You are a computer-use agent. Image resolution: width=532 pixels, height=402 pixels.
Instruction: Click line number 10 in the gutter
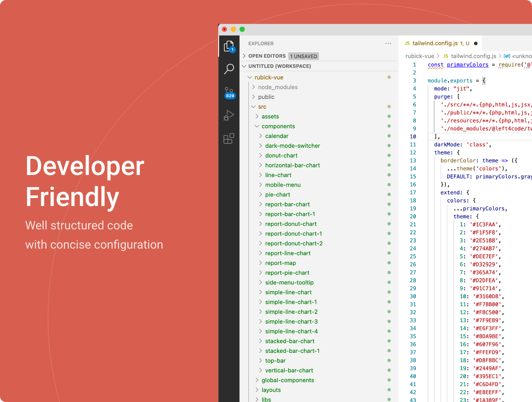(413, 137)
